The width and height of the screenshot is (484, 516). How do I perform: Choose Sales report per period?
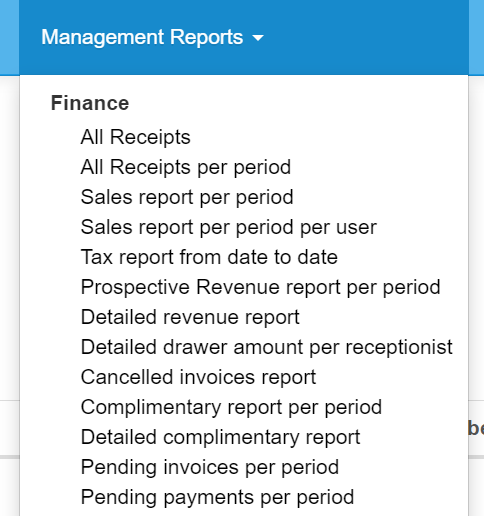(x=187, y=197)
